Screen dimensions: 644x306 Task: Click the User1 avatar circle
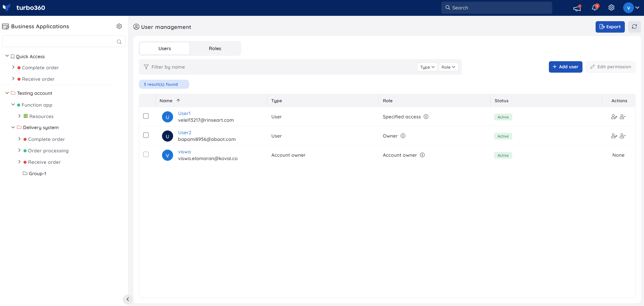167,117
